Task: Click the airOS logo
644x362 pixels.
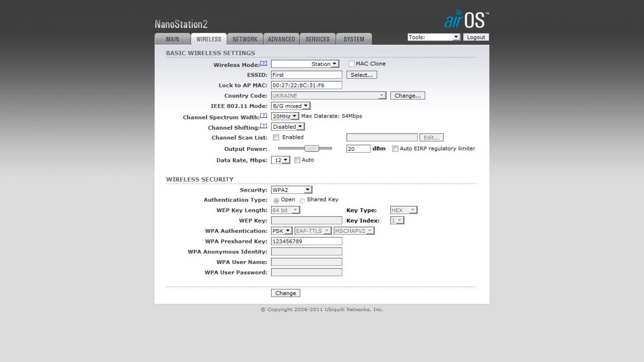Action: 466,19
